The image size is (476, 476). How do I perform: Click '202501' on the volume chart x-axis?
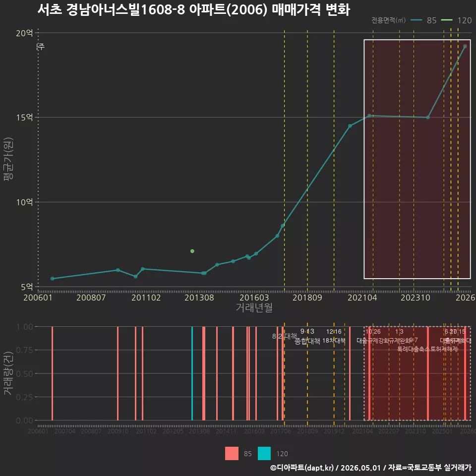(442, 431)
